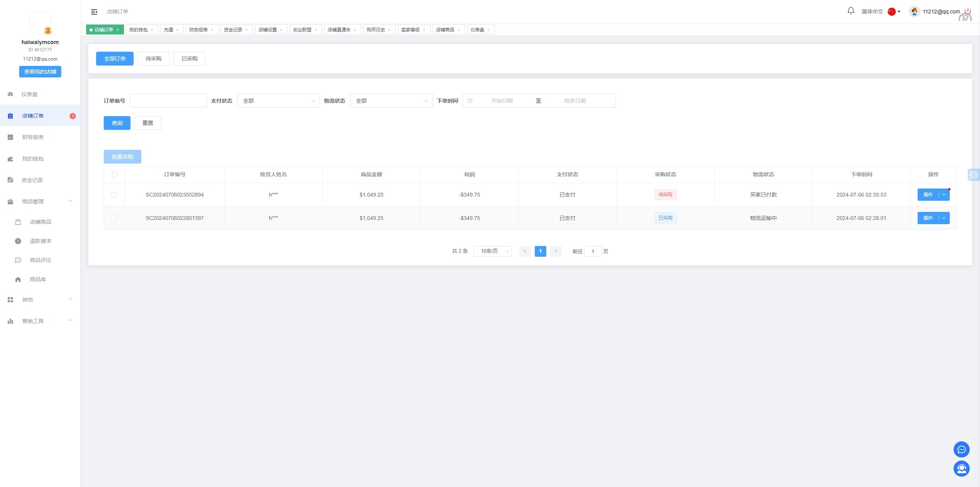The image size is (980, 487).
Task: Open 仪表盘 dashboard in the sidebar
Action: 29,94
